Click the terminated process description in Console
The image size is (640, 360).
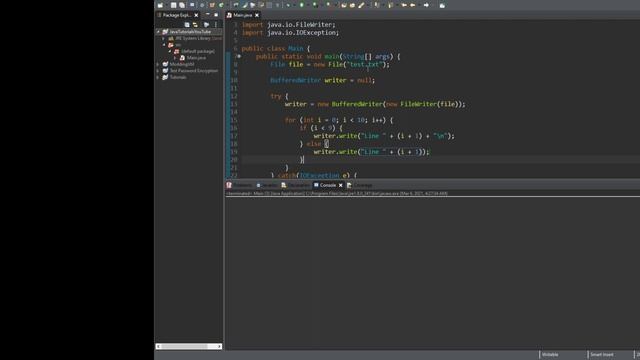[337, 193]
